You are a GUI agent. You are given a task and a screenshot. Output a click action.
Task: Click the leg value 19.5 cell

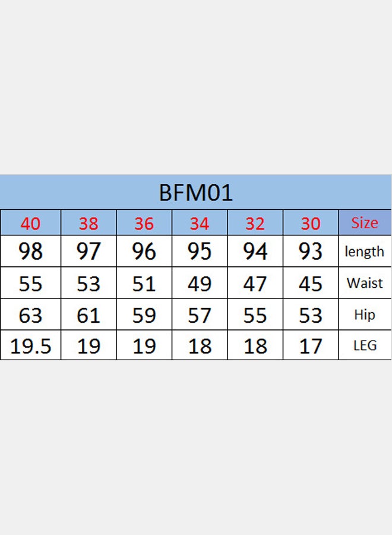30,346
